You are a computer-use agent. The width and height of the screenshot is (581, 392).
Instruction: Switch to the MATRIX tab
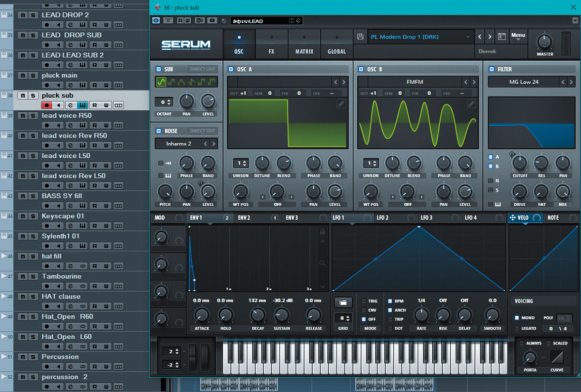coord(304,44)
